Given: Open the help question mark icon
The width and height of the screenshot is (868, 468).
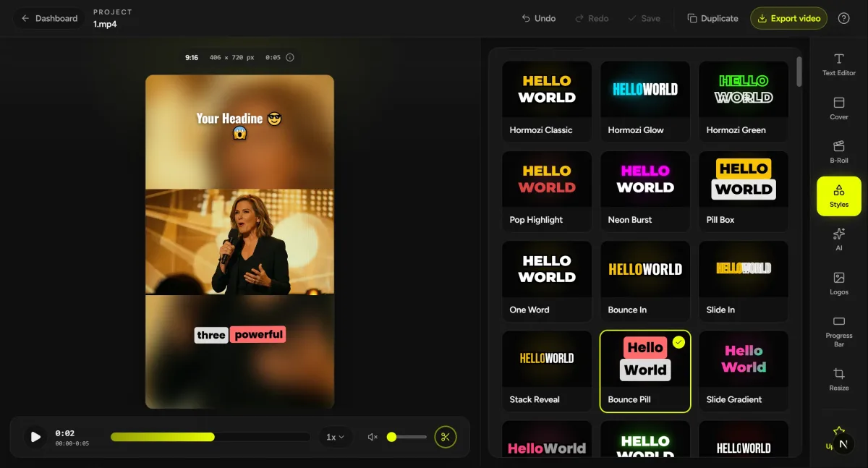Looking at the screenshot, I should pos(843,18).
